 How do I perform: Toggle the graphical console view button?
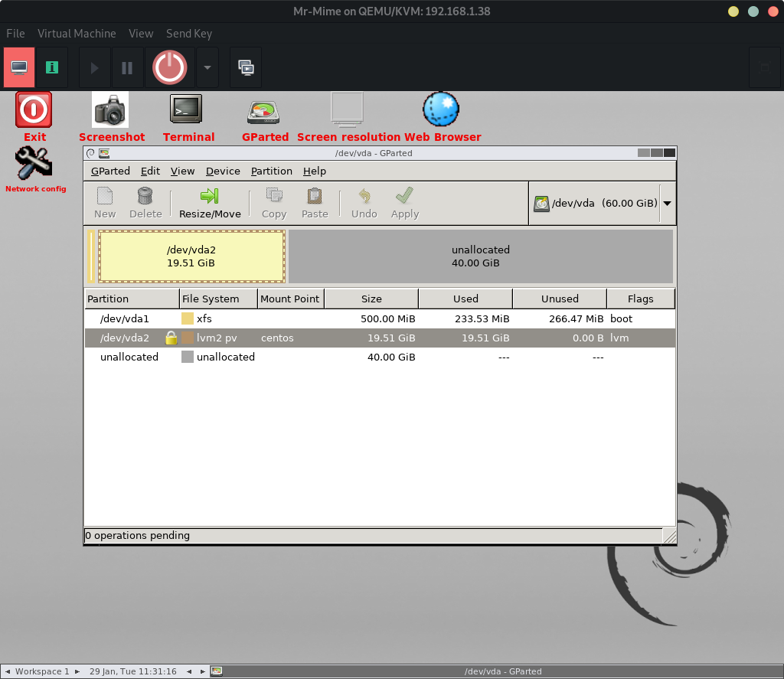[19, 67]
